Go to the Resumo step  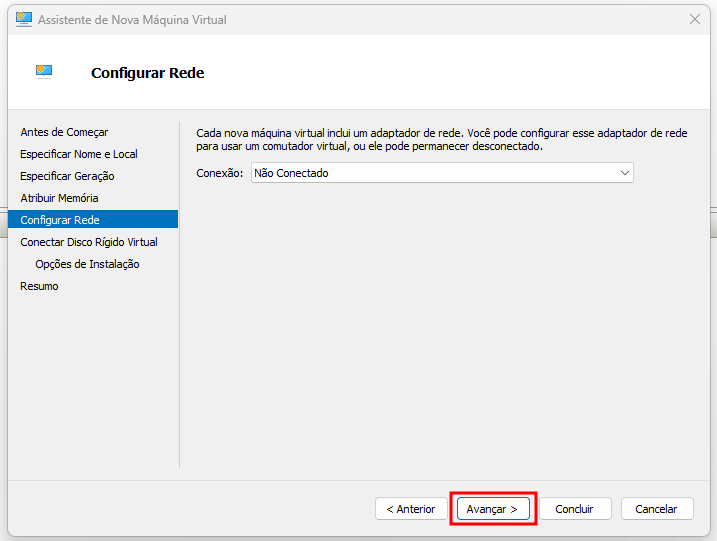point(39,286)
